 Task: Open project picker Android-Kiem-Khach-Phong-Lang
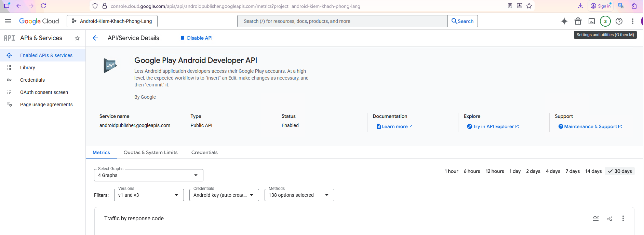click(x=112, y=21)
